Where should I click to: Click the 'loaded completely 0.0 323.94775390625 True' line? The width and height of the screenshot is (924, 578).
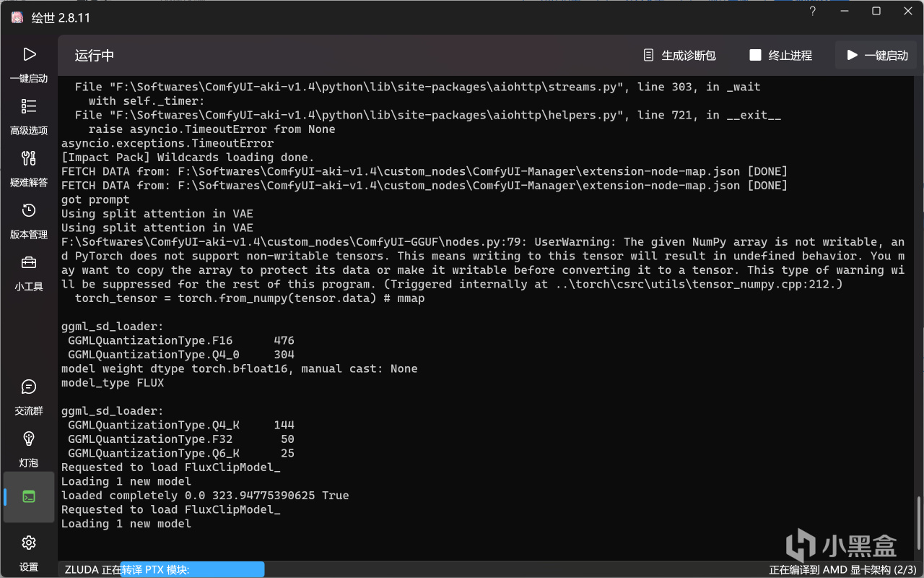(205, 496)
